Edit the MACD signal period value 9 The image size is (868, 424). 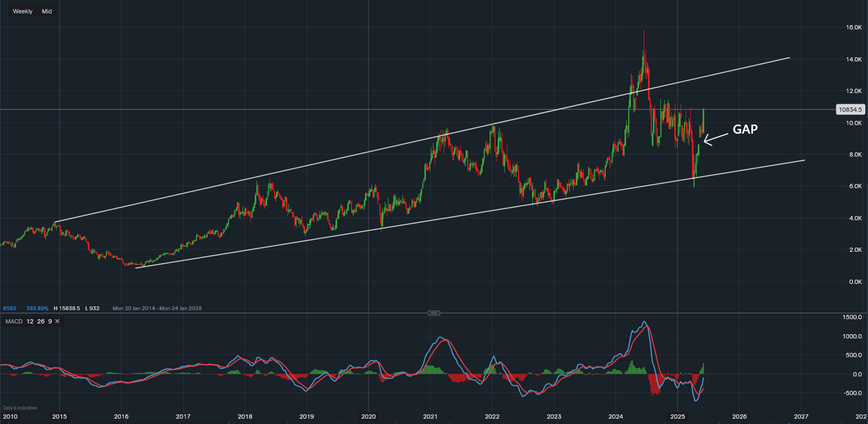[50, 321]
